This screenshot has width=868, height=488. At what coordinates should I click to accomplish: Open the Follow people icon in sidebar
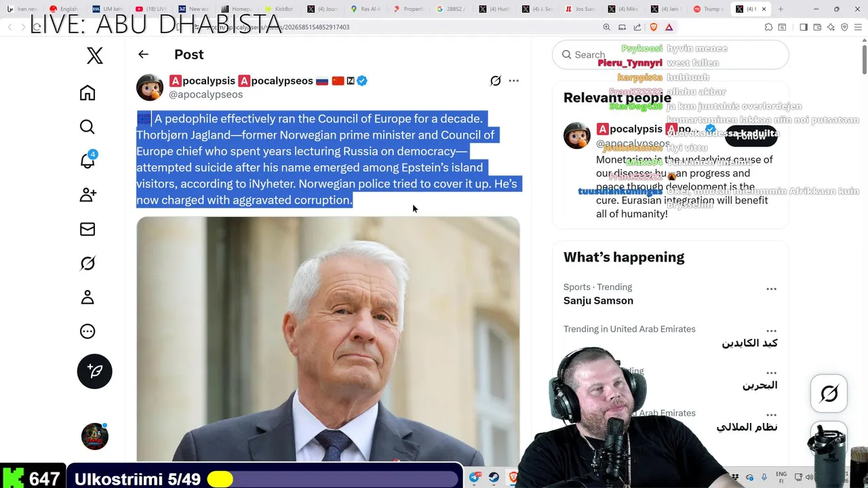87,195
